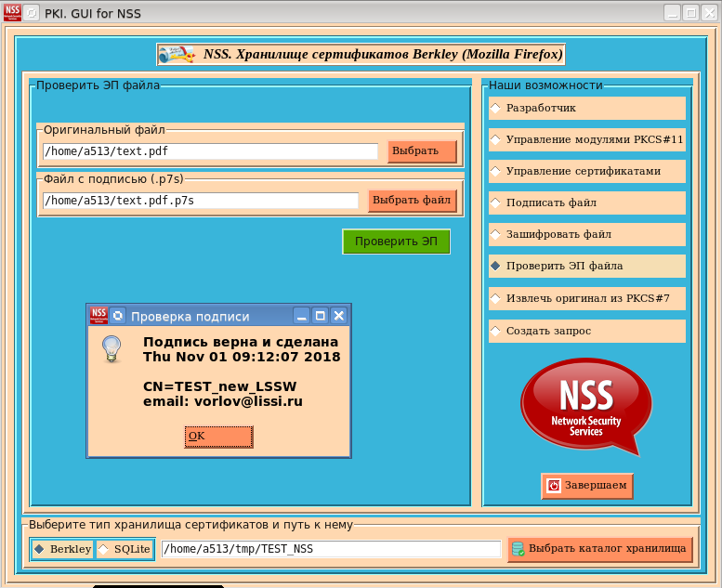The image size is (722, 588).
Task: Select Зашифровать файл option
Action: click(x=587, y=234)
